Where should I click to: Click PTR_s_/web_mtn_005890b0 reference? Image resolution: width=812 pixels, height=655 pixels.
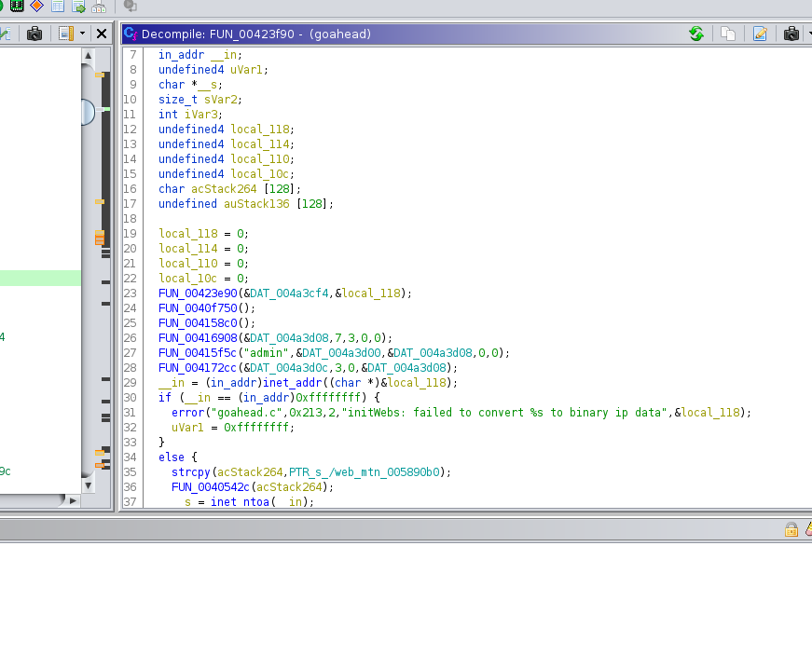[365, 472]
